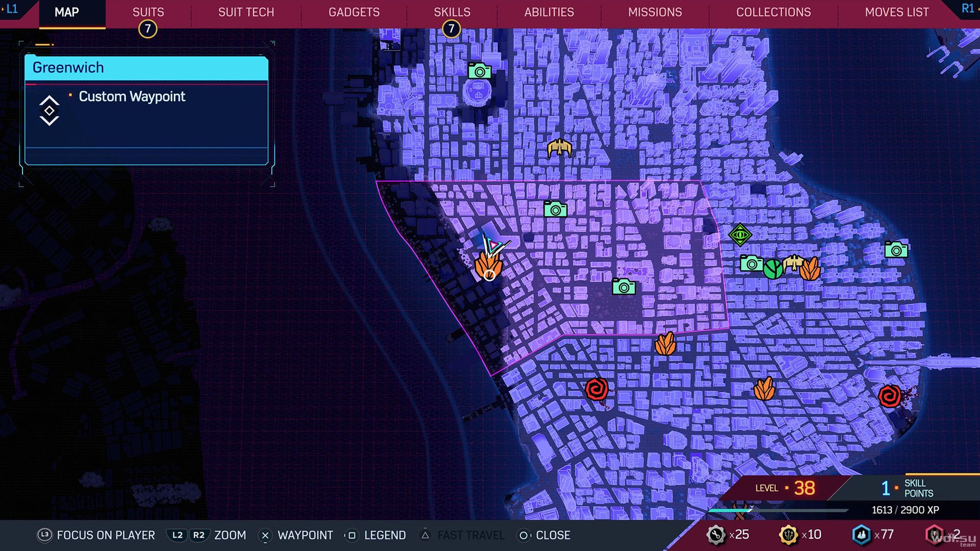Viewport: 980px width, 551px height.
Task: Select the active MAP tab
Action: 67,12
